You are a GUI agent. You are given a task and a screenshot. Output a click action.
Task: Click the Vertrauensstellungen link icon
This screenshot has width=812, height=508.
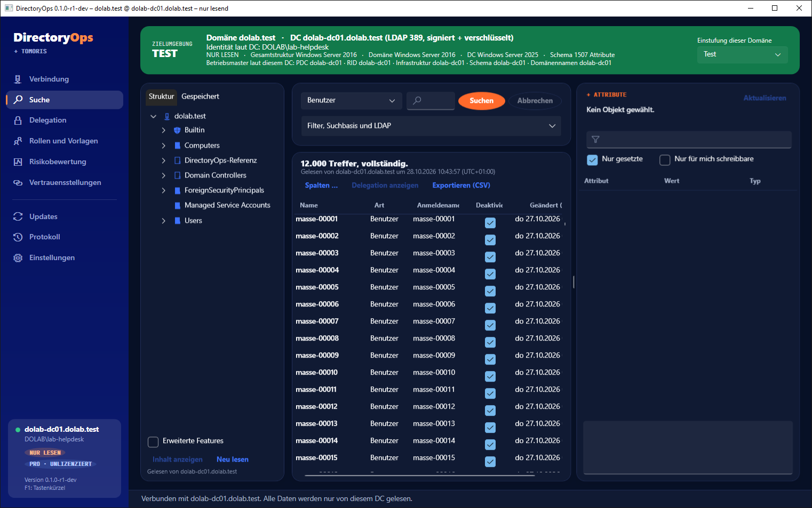pyautogui.click(x=18, y=182)
